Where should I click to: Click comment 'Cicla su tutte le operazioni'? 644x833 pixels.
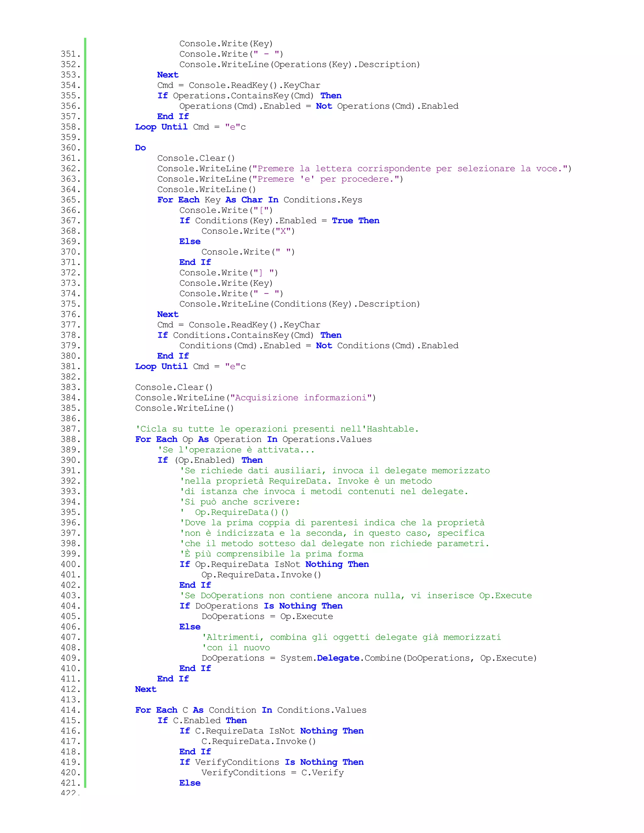[x=277, y=429]
